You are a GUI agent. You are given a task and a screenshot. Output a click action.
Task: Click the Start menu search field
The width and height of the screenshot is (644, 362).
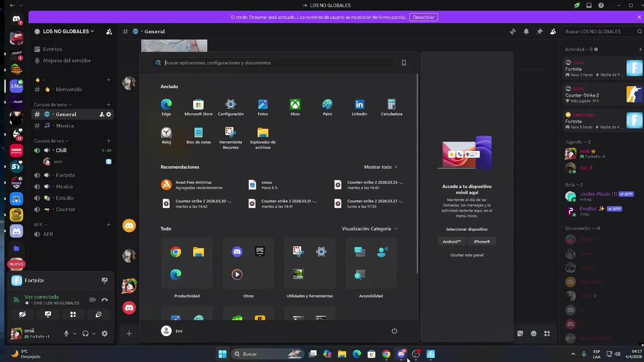click(x=274, y=63)
